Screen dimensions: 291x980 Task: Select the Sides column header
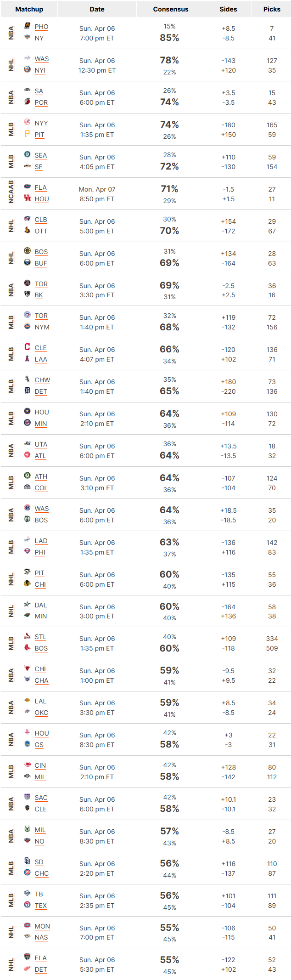(x=228, y=9)
